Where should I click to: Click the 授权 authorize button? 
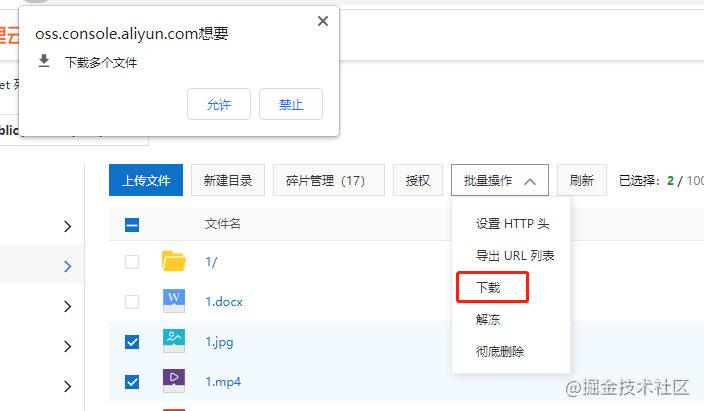[x=418, y=180]
